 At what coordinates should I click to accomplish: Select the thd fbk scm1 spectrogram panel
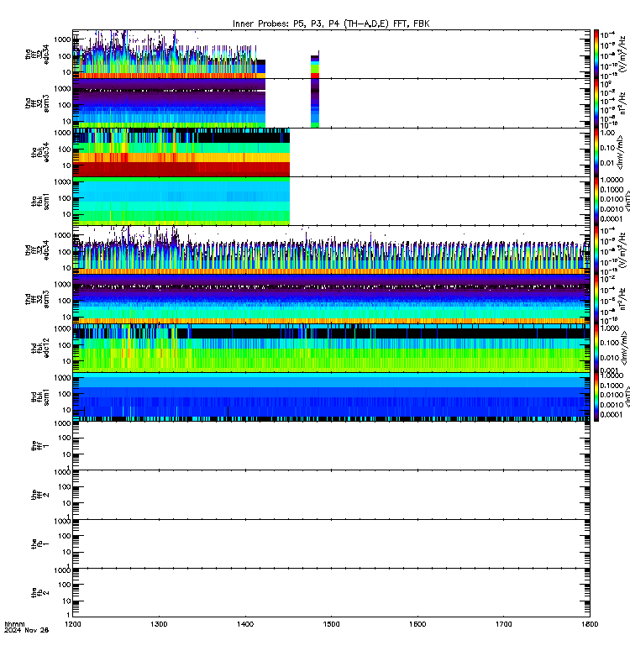331,396
